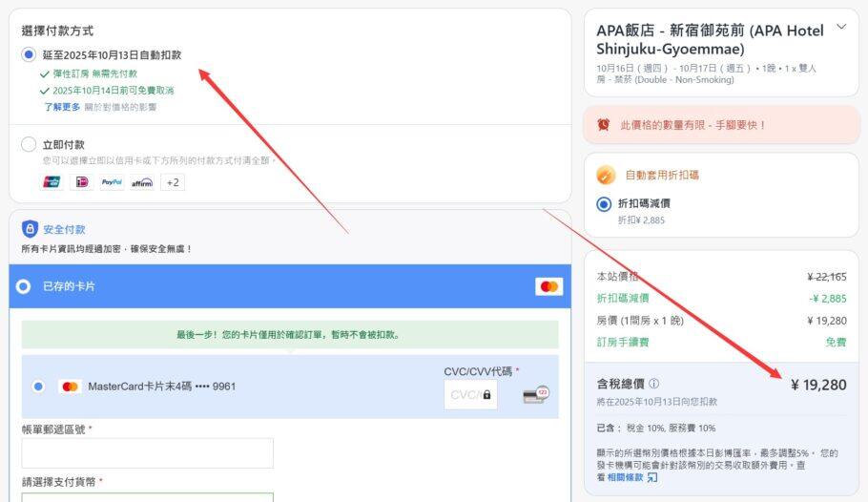Image resolution: width=868 pixels, height=502 pixels.
Task: Click the discount amount -¥ 2,885
Action: (828, 298)
